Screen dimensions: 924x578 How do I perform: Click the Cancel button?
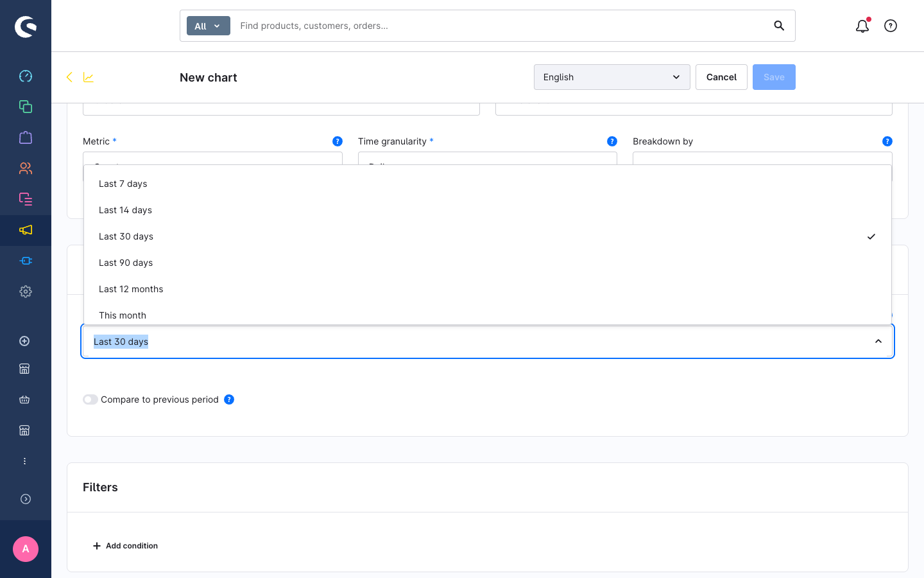click(721, 77)
